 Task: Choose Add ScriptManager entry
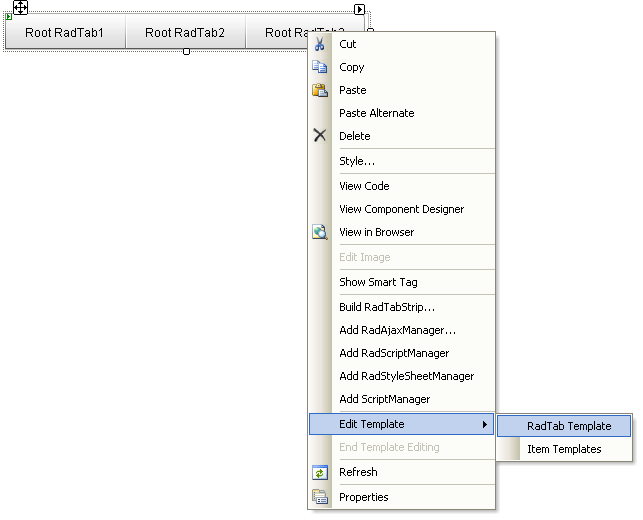(x=401, y=399)
